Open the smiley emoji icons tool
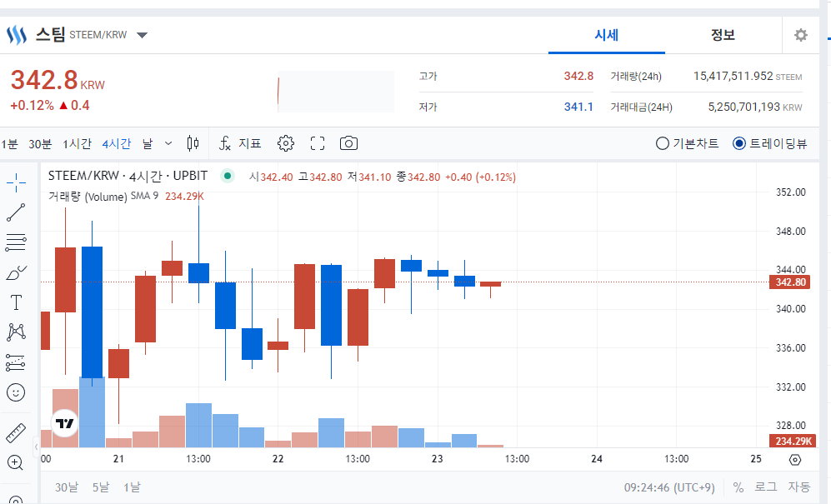The height and width of the screenshot is (504, 831). click(x=16, y=392)
